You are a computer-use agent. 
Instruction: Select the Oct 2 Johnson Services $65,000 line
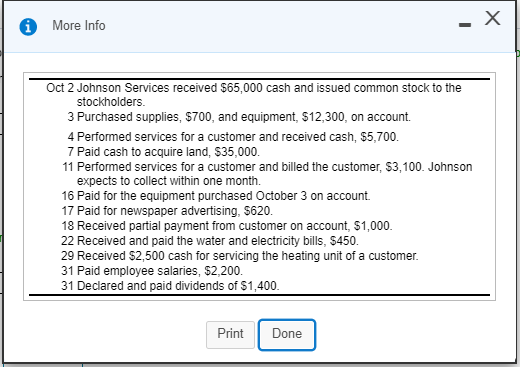(254, 88)
